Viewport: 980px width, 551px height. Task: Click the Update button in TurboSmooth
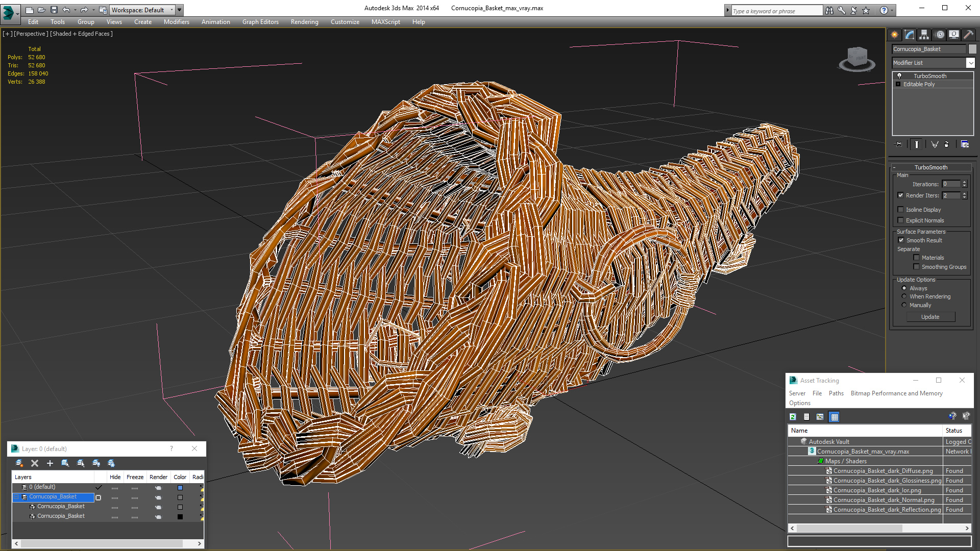pos(930,317)
